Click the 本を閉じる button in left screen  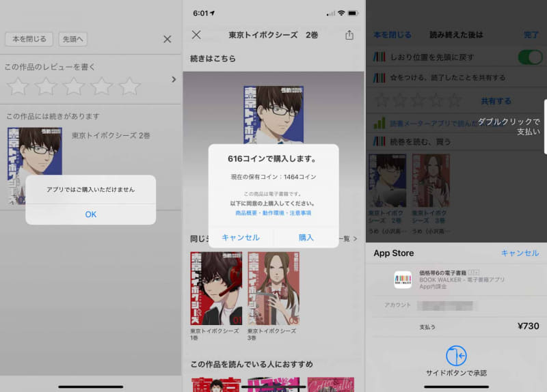(x=29, y=39)
